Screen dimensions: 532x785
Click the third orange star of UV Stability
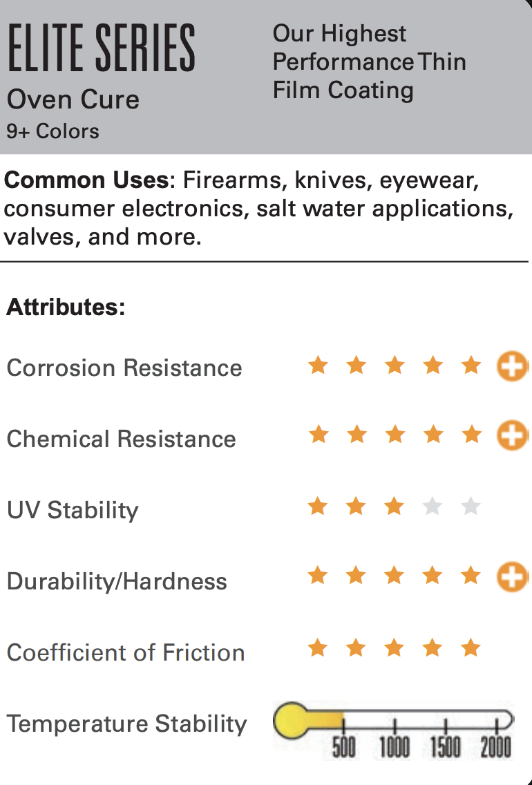394,507
